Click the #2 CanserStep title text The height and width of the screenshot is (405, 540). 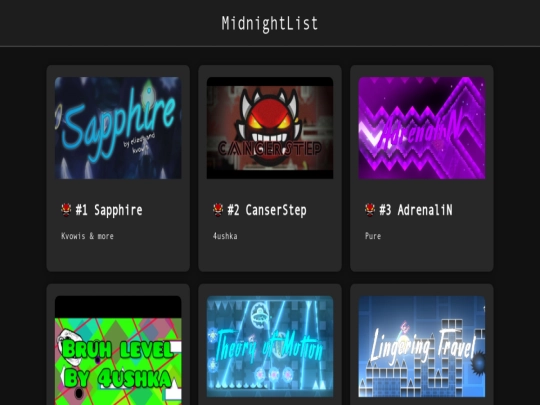(267, 210)
